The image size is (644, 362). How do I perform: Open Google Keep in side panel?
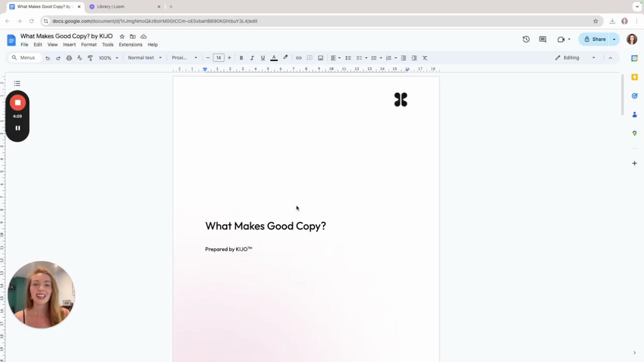(x=634, y=77)
